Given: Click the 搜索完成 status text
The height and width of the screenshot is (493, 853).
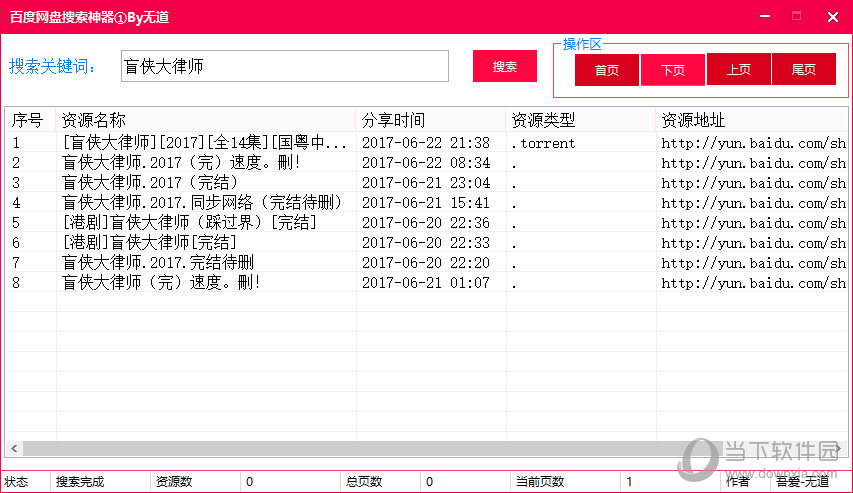Looking at the screenshot, I should [80, 482].
